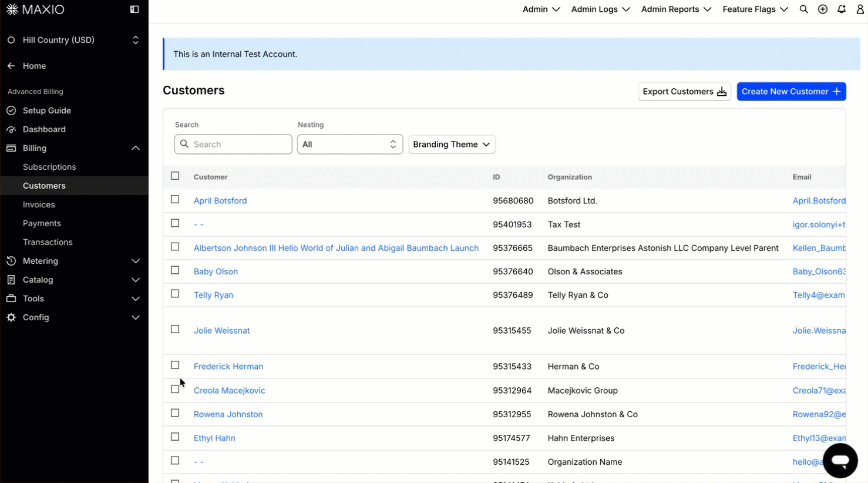The image size is (868, 483).
Task: Click the Setup Guide checkmark icon
Action: point(11,110)
